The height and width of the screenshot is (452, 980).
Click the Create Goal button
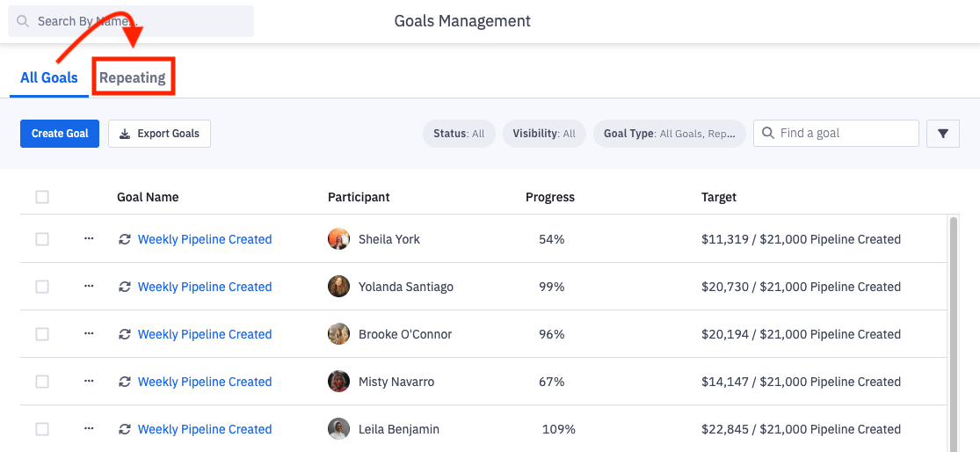tap(60, 134)
